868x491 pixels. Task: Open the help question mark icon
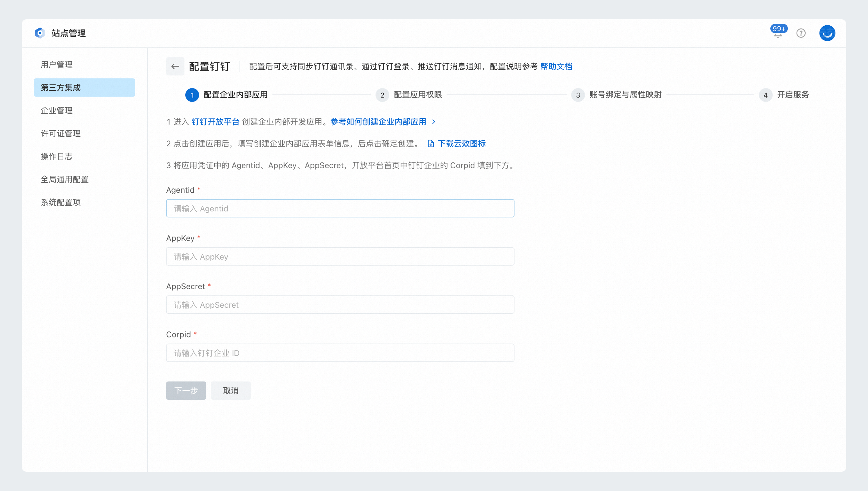[801, 33]
